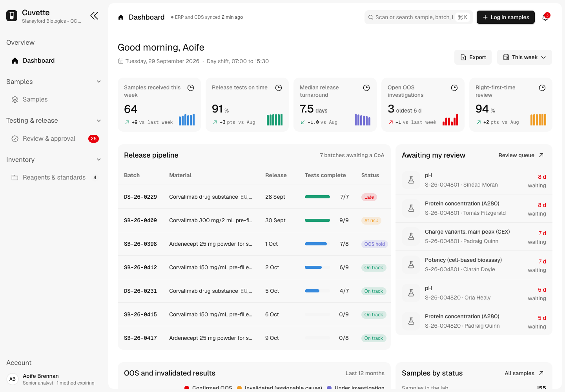Click the Export button

pyautogui.click(x=473, y=57)
